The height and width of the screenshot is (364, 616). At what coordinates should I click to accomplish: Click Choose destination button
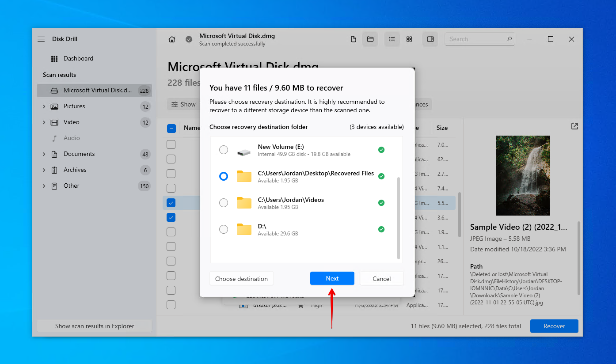(241, 279)
